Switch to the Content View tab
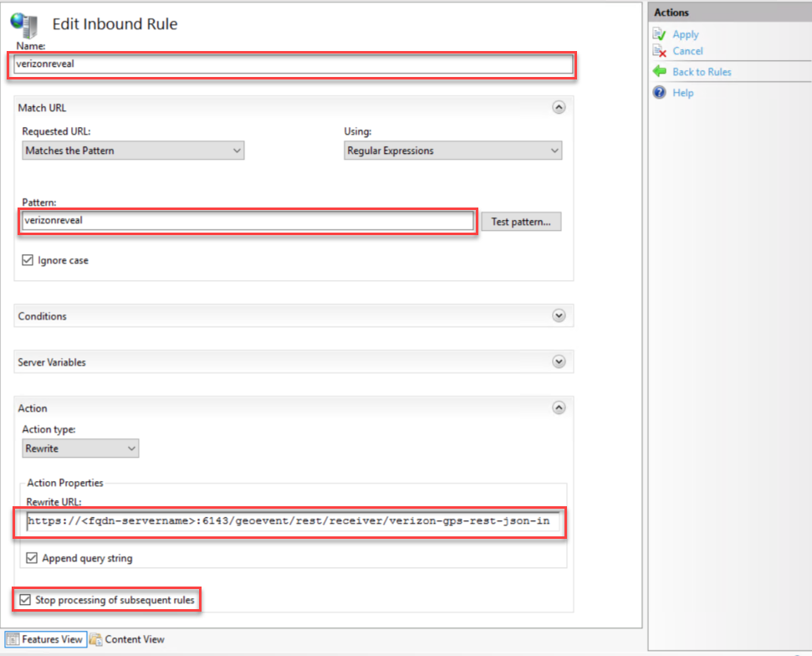Image resolution: width=812 pixels, height=656 pixels. pyautogui.click(x=127, y=639)
